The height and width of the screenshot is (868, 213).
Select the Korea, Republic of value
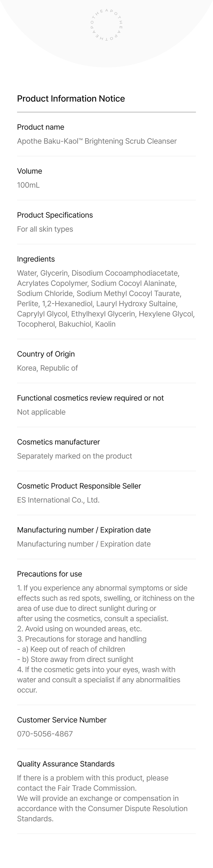tap(47, 368)
